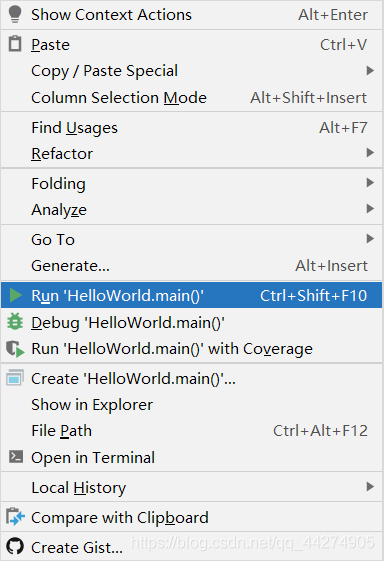The height and width of the screenshot is (561, 384).
Task: Run 'HelloWorld.main()' from menu
Action: tap(192, 296)
